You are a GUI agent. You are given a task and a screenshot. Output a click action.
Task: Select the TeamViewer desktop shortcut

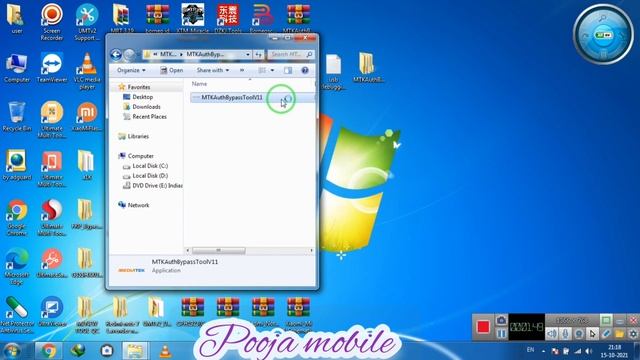(52, 68)
